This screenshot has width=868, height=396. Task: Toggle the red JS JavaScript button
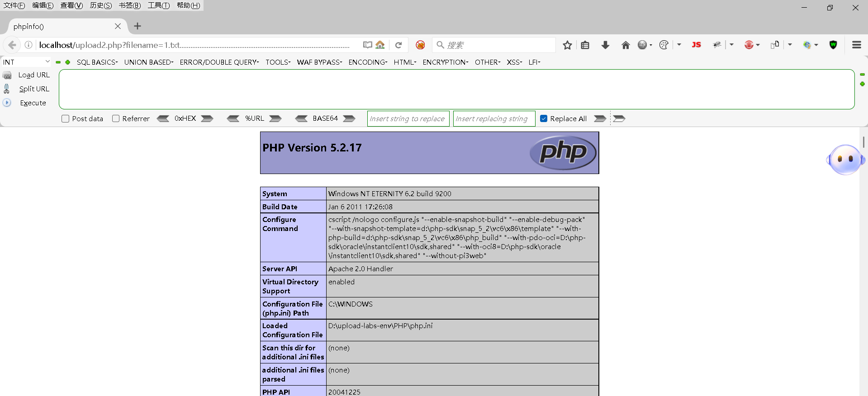point(696,45)
